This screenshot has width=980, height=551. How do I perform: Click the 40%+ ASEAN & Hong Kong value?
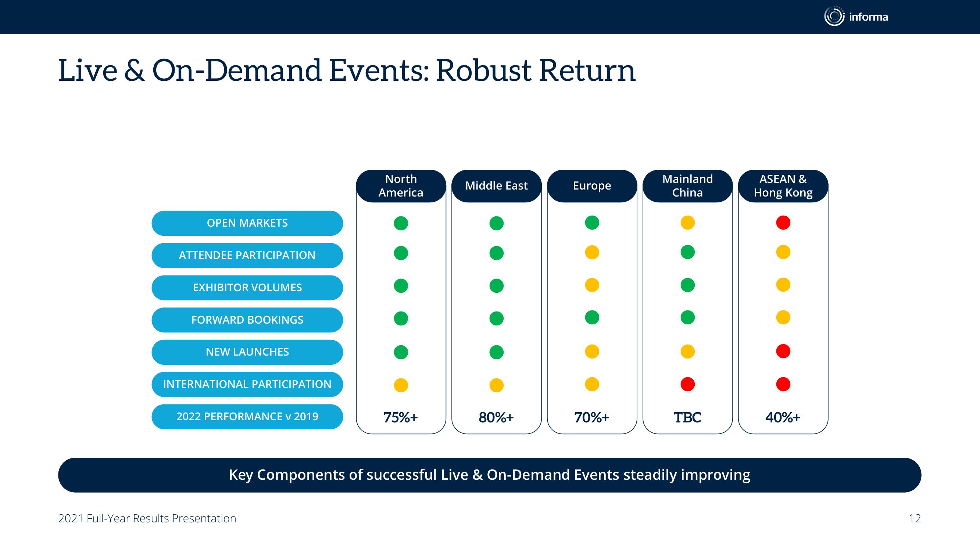pyautogui.click(x=783, y=418)
